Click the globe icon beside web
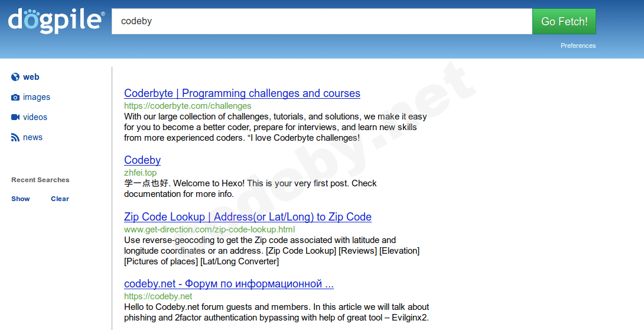Viewport: 644px width, 330px height. click(x=15, y=77)
